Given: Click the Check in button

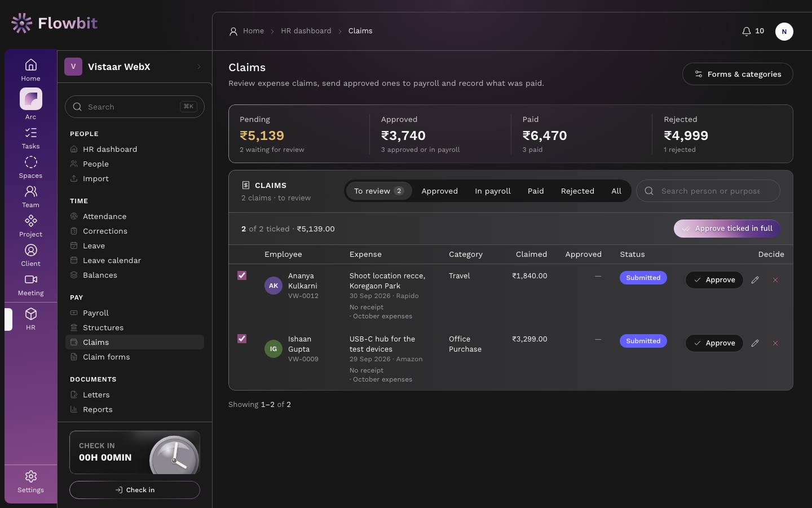Looking at the screenshot, I should click(135, 490).
